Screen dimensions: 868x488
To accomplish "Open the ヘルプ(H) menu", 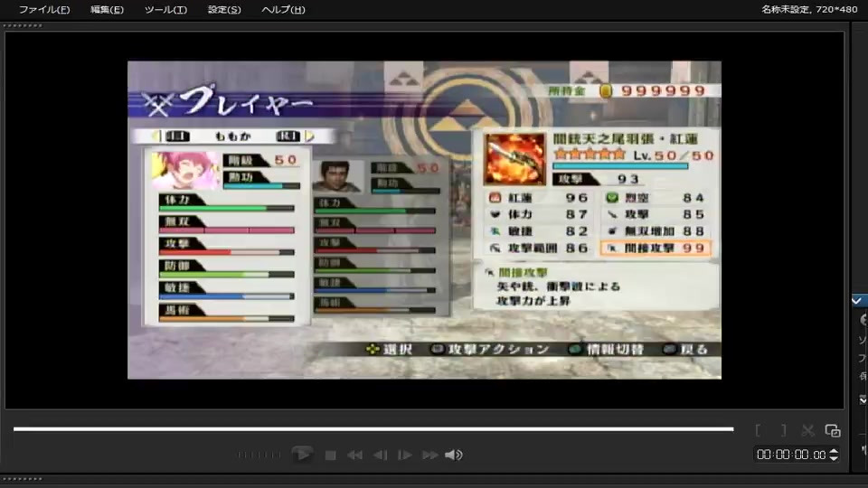I will coord(283,9).
